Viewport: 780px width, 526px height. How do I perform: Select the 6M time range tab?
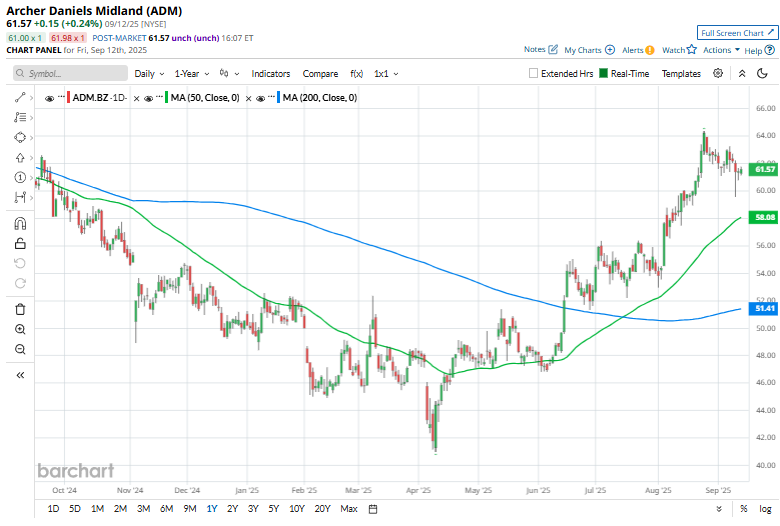[x=166, y=509]
